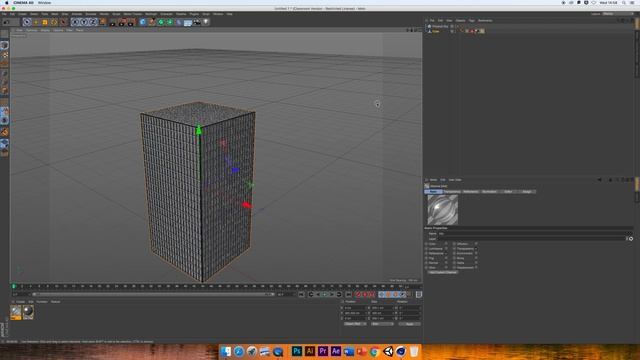Click the Camera object icon
This screenshot has width=640, height=360.
(x=197, y=22)
